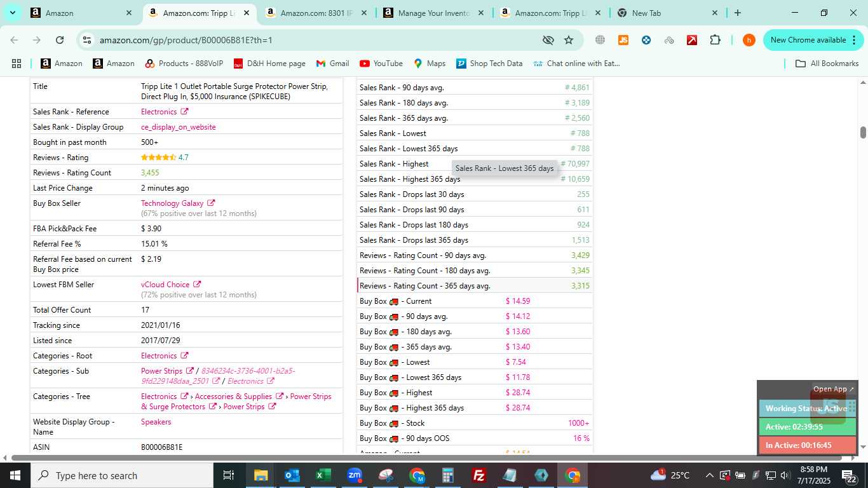Screen dimensions: 868x488
Task: Open FileZilla from the taskbar
Action: point(479,475)
